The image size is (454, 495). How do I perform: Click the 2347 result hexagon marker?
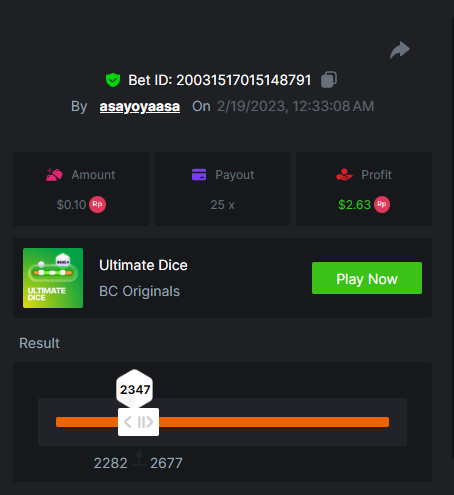click(135, 389)
